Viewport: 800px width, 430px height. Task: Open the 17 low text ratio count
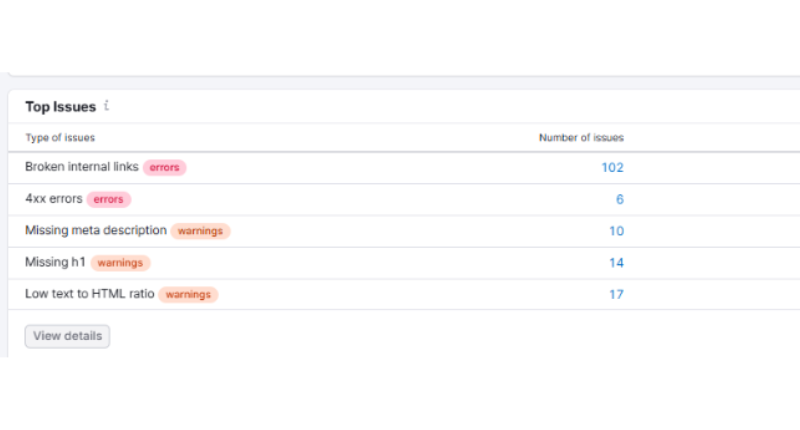pyautogui.click(x=616, y=295)
